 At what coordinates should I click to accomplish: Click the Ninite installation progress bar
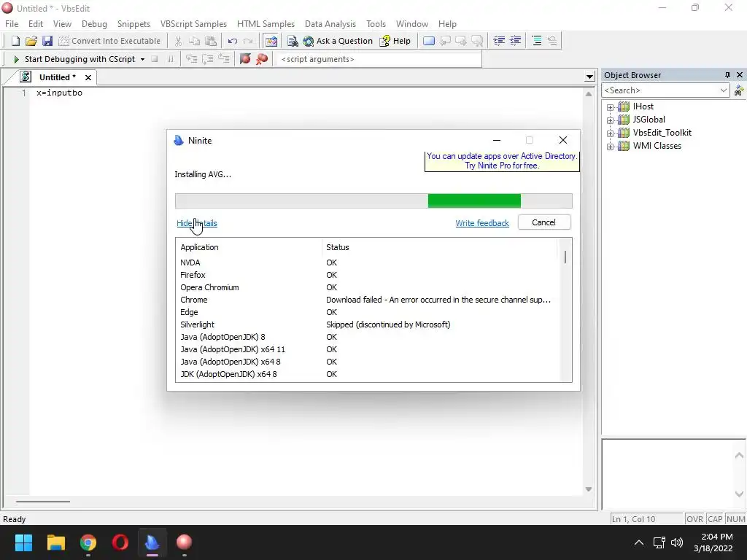click(x=373, y=201)
